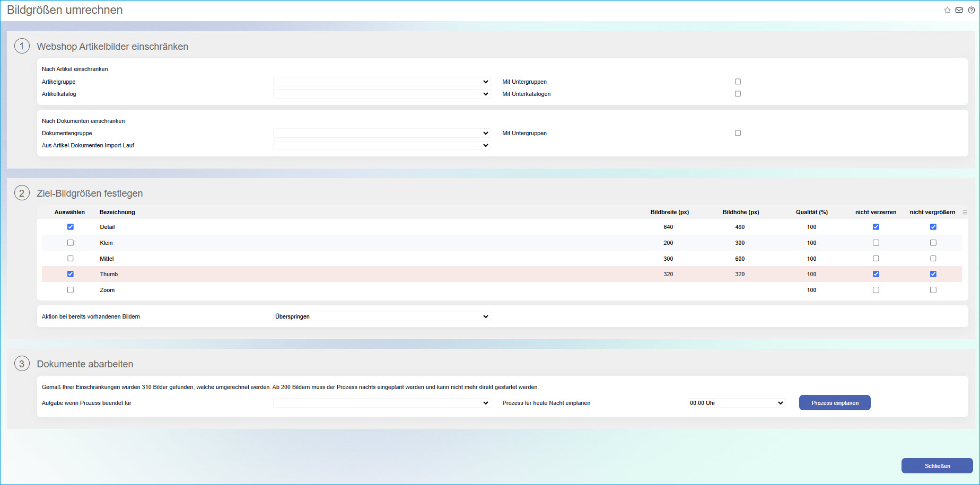980x485 pixels.
Task: Select the Klein row label
Action: point(106,243)
